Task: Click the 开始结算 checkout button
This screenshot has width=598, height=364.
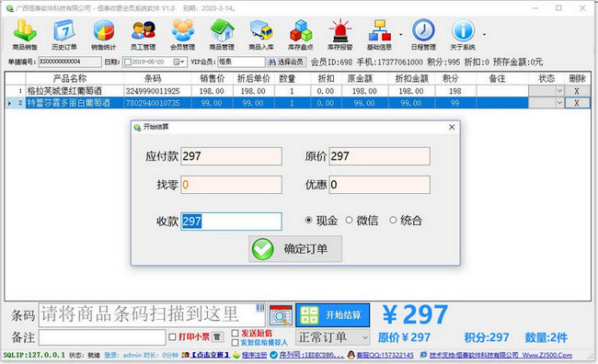Action: (x=332, y=315)
